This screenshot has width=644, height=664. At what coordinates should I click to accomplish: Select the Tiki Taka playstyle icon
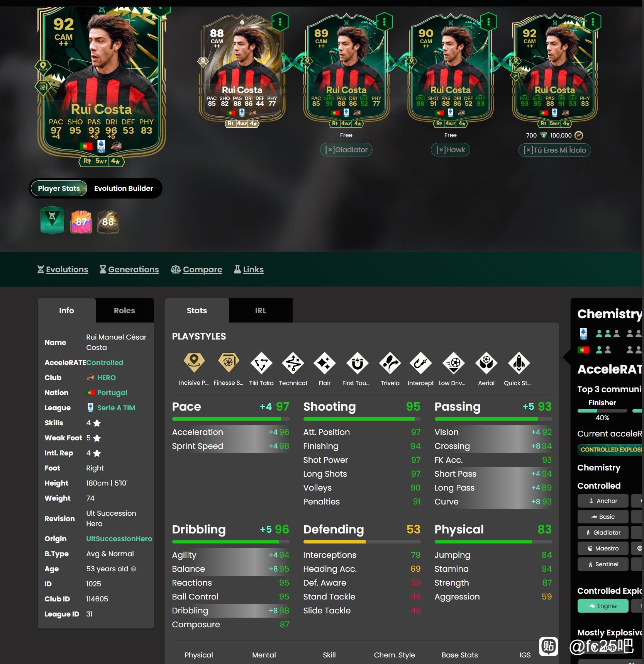coord(261,363)
